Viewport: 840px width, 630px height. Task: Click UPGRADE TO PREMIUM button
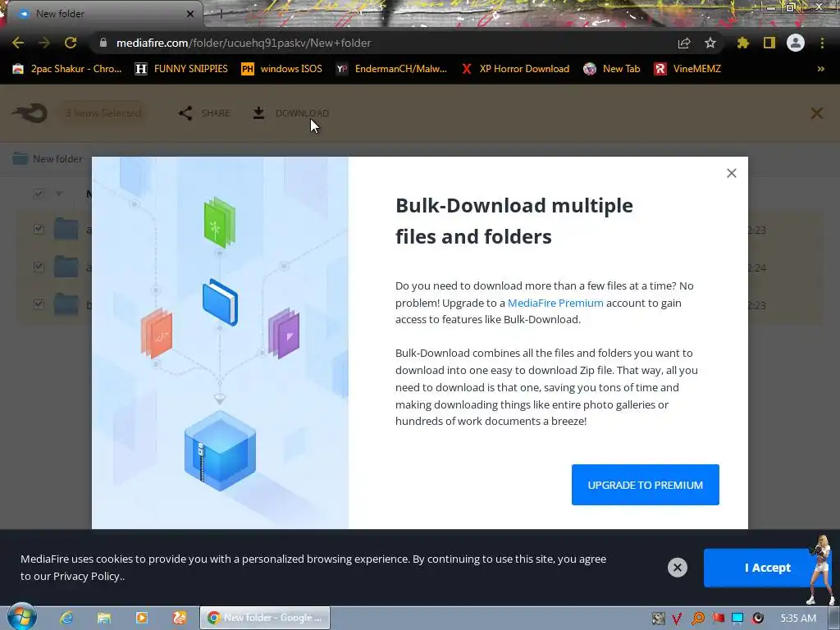[x=645, y=485]
